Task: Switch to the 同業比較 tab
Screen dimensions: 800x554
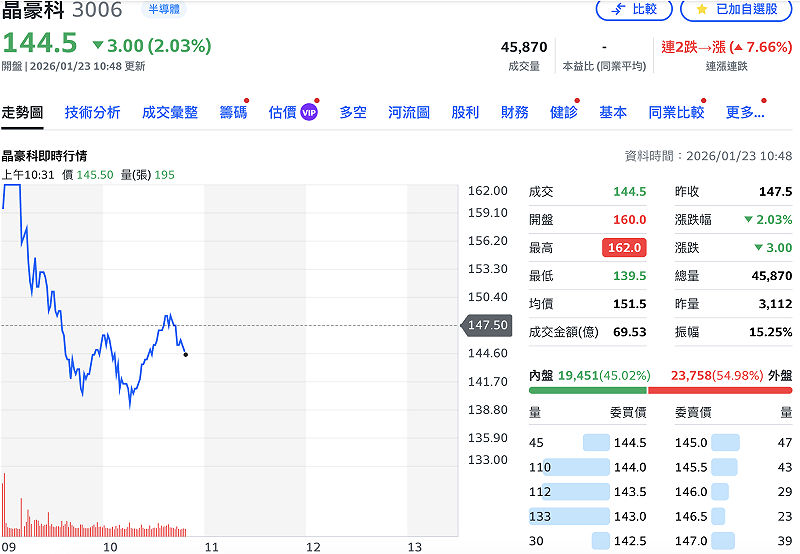Action: click(676, 112)
